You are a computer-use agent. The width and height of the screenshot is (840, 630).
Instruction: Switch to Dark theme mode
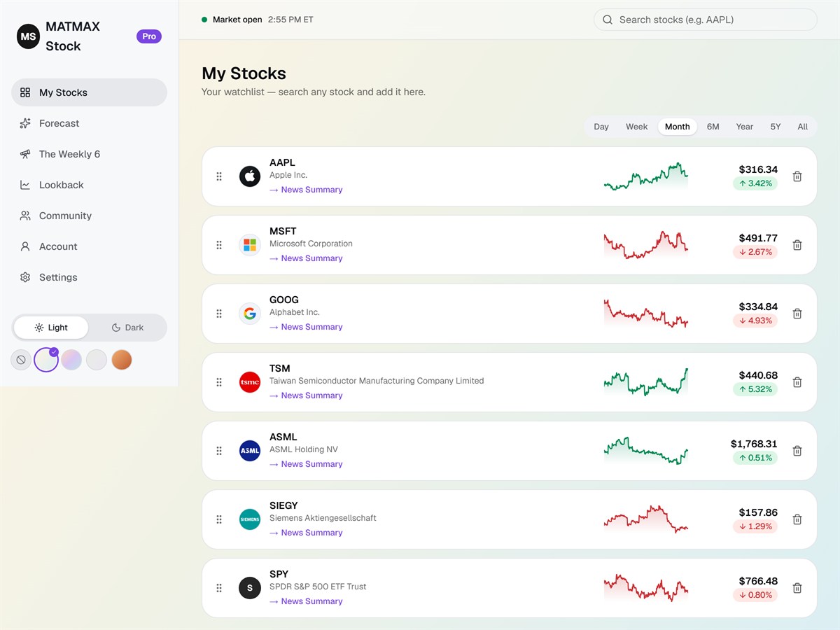(127, 328)
